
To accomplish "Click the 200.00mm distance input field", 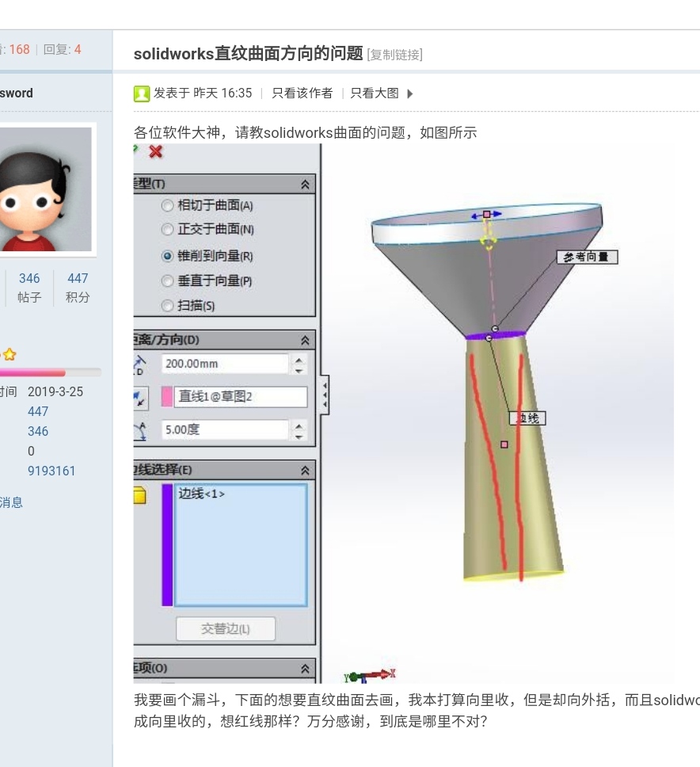I will pyautogui.click(x=225, y=364).
